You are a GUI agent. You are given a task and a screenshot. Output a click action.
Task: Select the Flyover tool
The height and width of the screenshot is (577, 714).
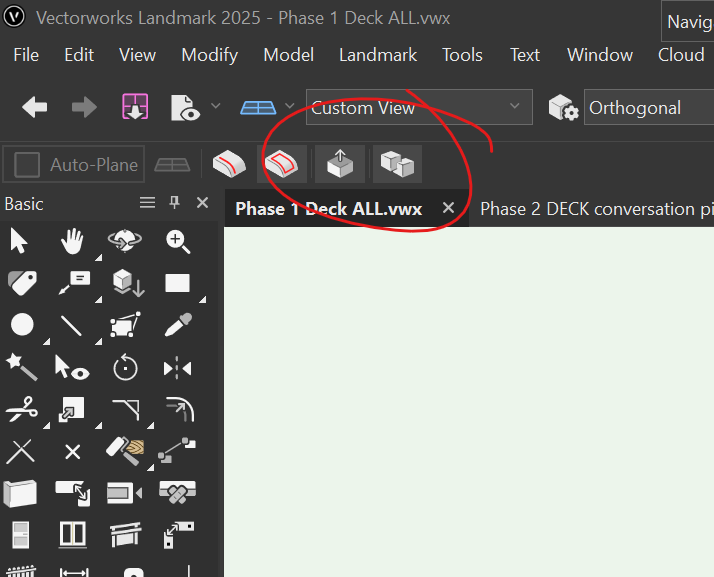click(124, 241)
